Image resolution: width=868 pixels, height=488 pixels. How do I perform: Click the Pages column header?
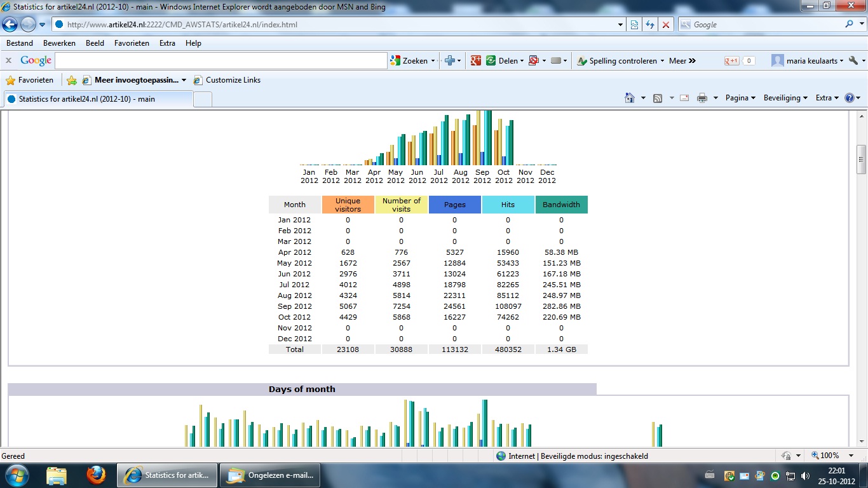[455, 205]
